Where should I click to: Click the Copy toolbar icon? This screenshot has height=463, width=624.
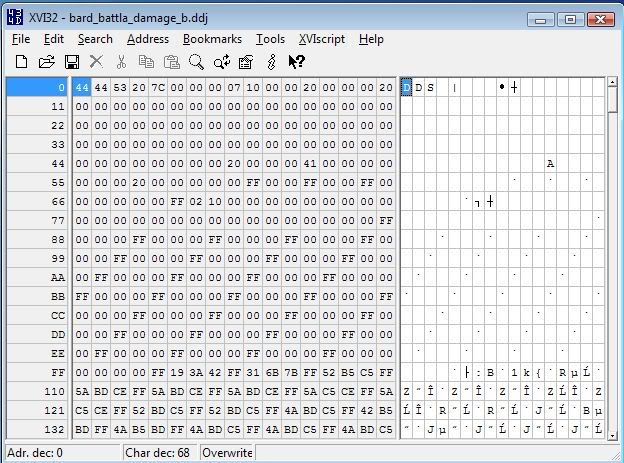pos(146,62)
